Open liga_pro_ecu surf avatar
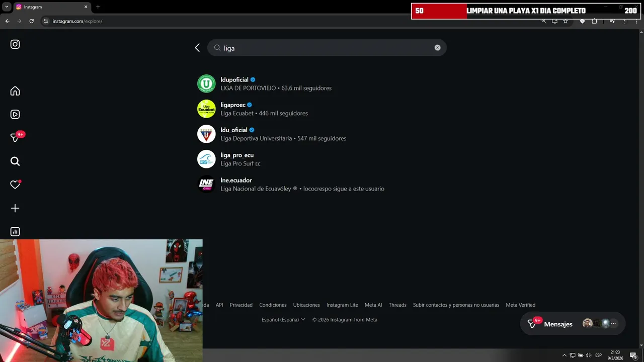This screenshot has width=644, height=362. (x=206, y=159)
